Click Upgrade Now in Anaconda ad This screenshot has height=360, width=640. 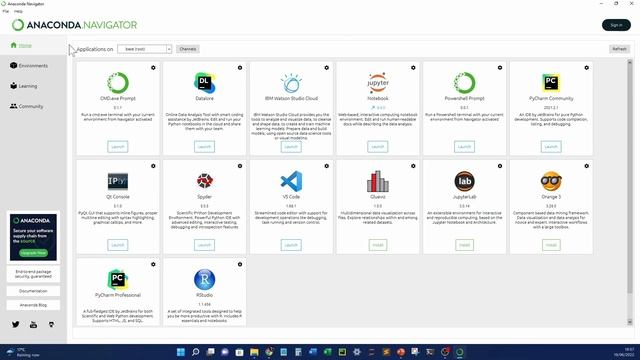click(x=33, y=253)
